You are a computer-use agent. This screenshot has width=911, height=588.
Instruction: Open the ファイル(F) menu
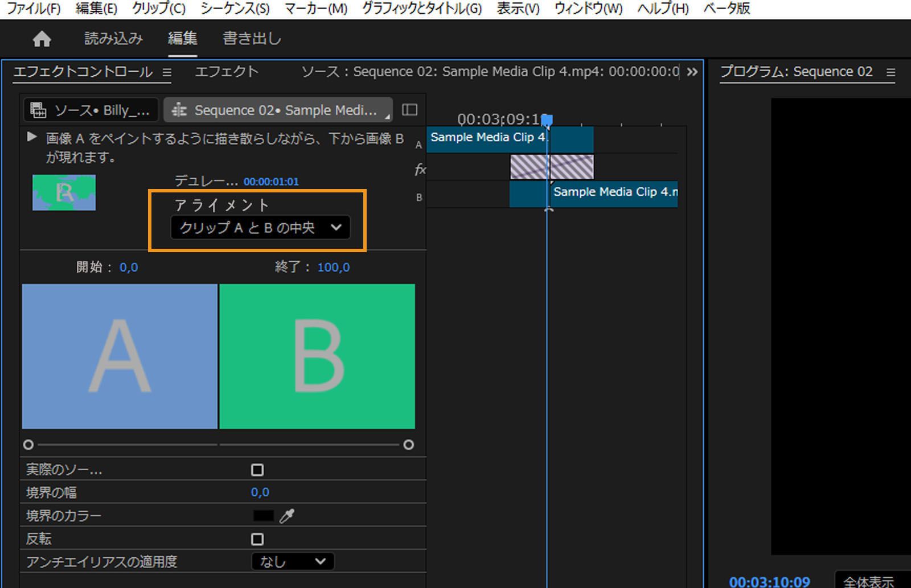[x=34, y=9]
